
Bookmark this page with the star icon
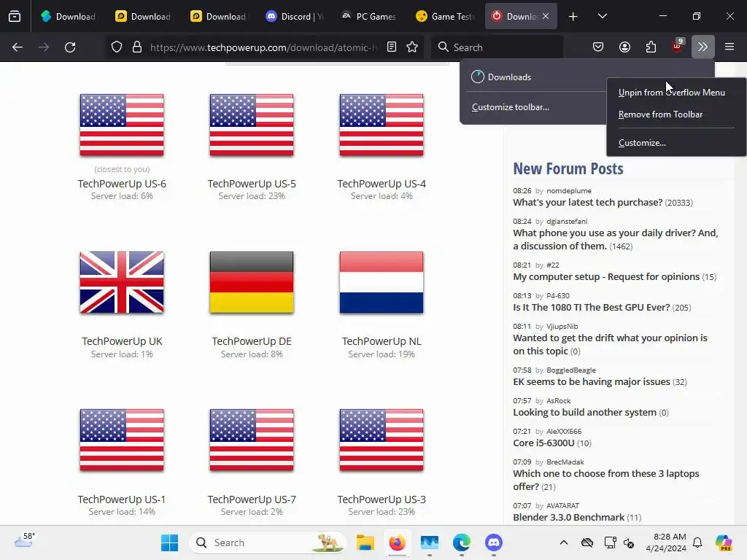click(412, 47)
